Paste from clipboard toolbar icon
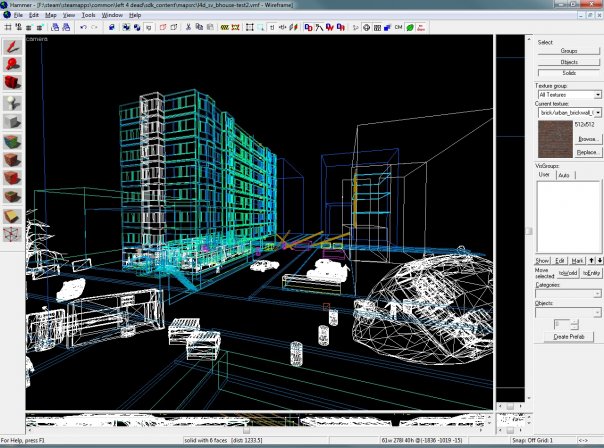Image resolution: width=604 pixels, height=448 pixels. coord(210,27)
